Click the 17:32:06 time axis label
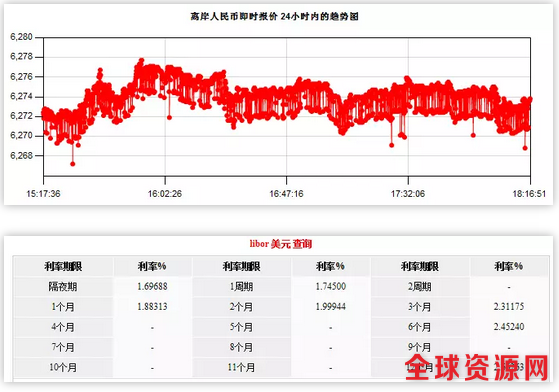The width and height of the screenshot is (559, 392). point(408,194)
